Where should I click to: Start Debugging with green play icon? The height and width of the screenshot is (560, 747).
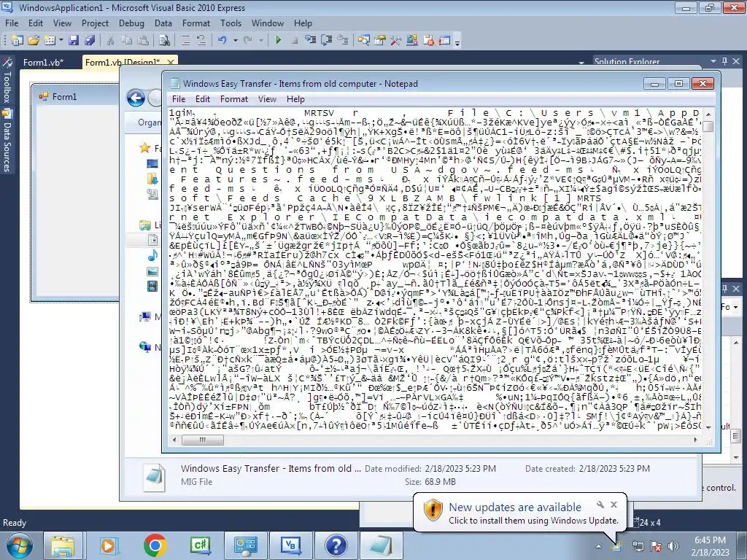pos(278,41)
